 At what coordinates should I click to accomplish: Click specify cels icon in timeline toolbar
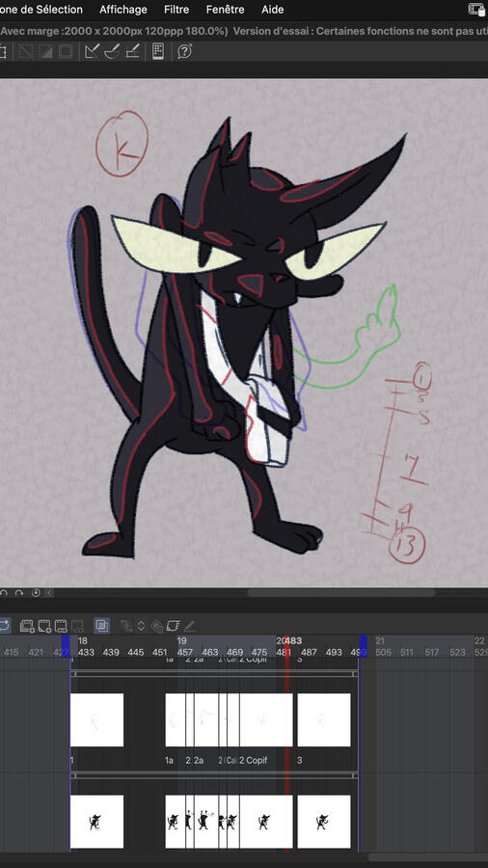(61, 626)
